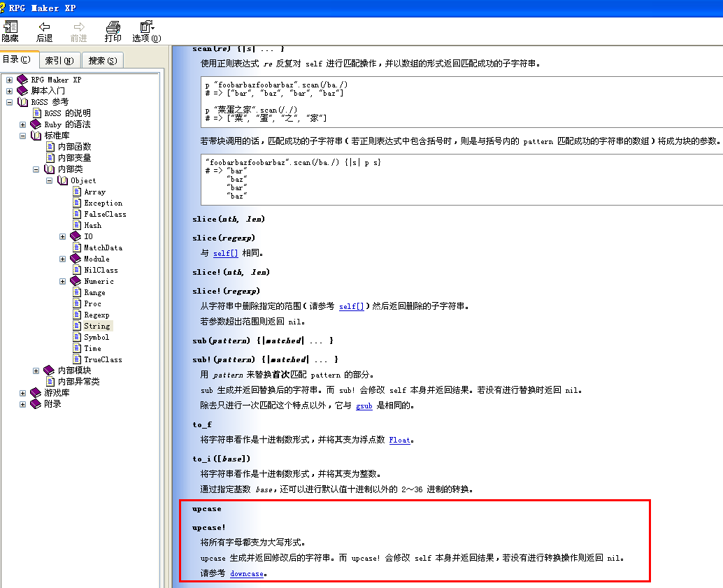This screenshot has width=723, height=588.
Task: Click the RGSS 参考 open book icon
Action: pos(22,102)
